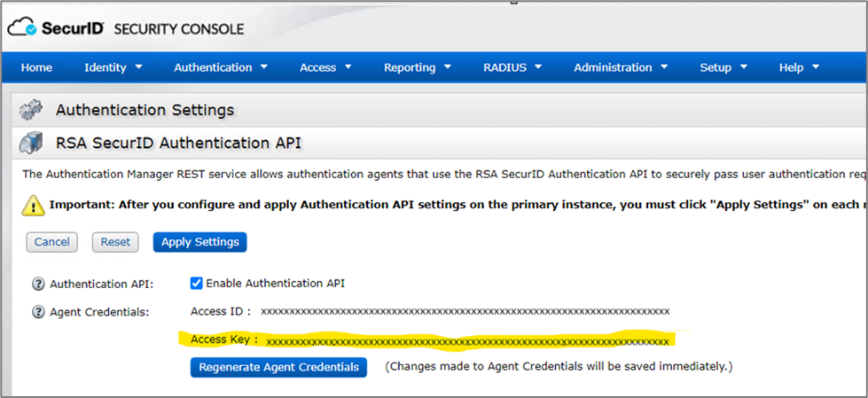Toggle the Enable Authentication API checkbox
868x398 pixels.
tap(197, 284)
